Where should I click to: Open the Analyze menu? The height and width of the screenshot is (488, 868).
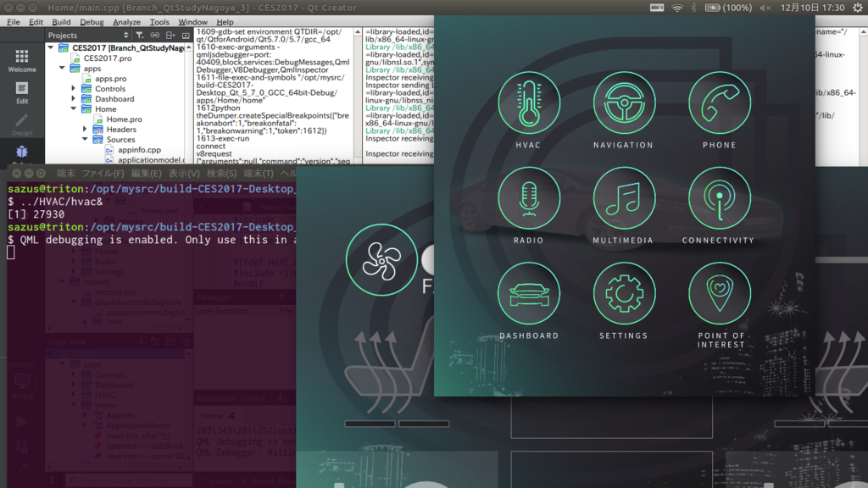[126, 21]
